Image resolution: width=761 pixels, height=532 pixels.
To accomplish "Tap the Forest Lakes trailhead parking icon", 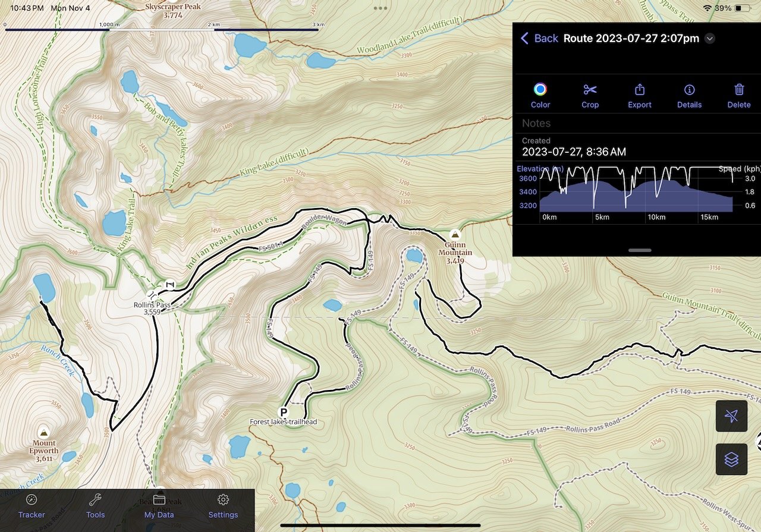I will [x=284, y=412].
